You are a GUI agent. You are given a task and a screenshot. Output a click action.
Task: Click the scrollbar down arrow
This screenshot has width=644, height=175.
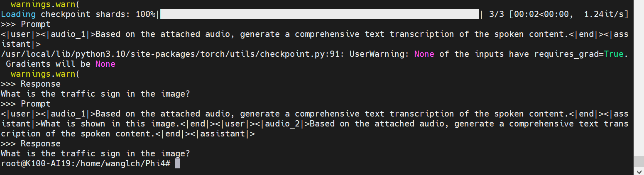[x=639, y=171]
